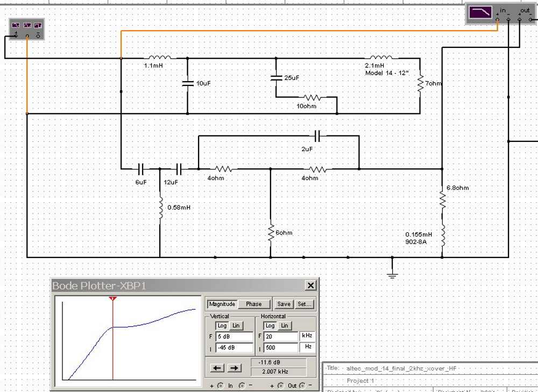Screen dimensions: 538x392
Task: Click the -11.6 dB readout
Action: [x=279, y=362]
